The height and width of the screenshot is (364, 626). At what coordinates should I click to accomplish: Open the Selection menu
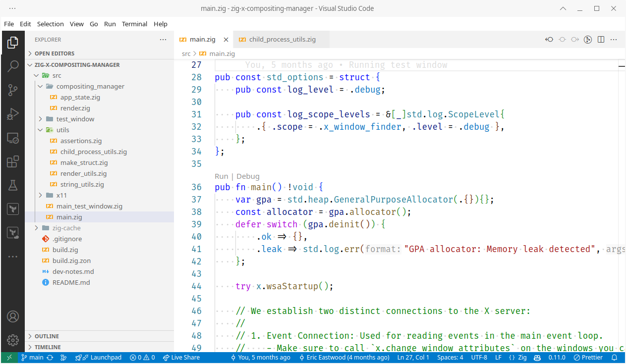(x=51, y=24)
